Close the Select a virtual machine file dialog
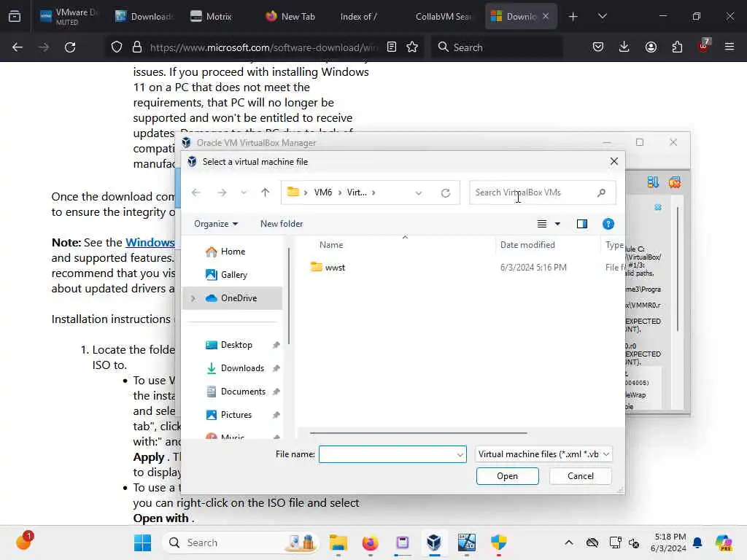 [614, 161]
